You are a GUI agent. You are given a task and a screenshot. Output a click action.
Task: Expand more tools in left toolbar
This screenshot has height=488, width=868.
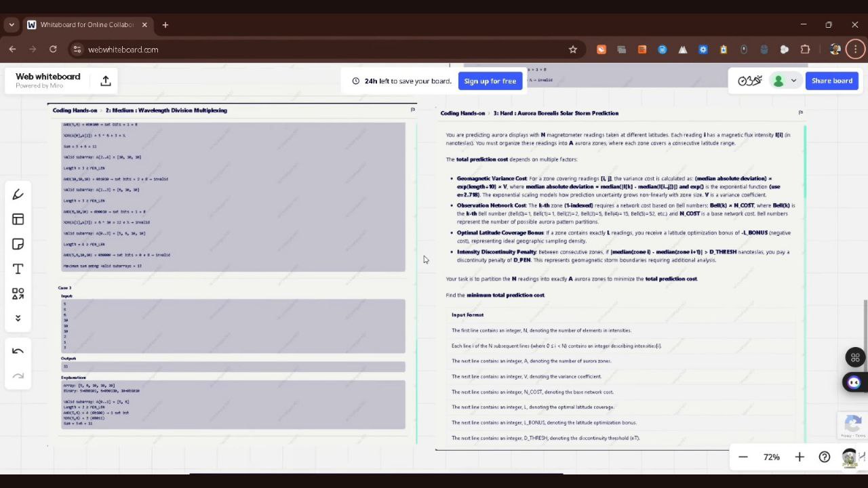(x=18, y=318)
